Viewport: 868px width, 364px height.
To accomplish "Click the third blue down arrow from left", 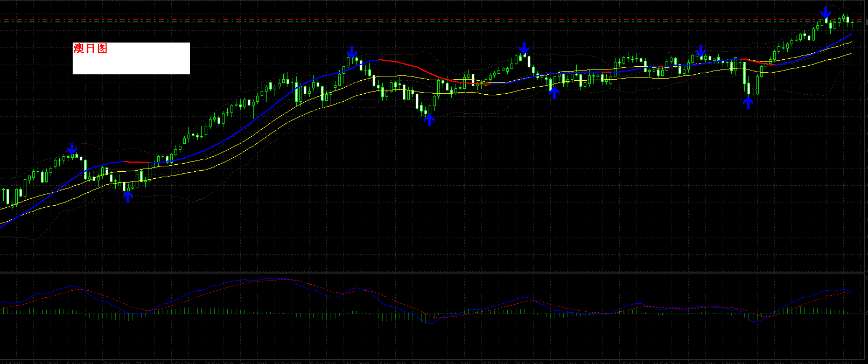I will [x=524, y=48].
